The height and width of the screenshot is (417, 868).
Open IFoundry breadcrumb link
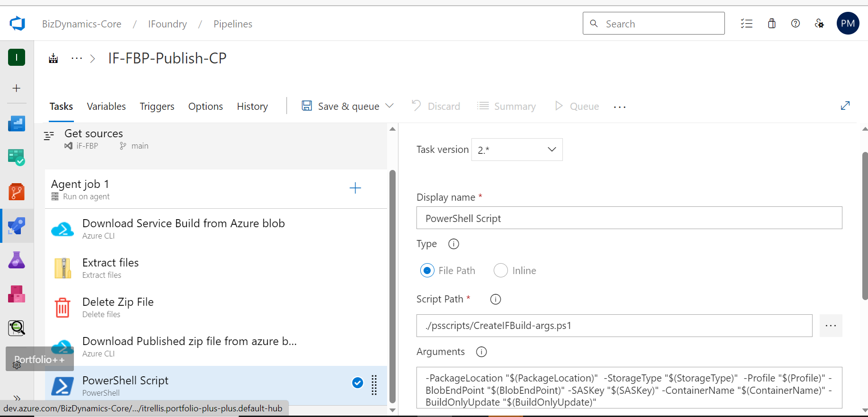167,24
